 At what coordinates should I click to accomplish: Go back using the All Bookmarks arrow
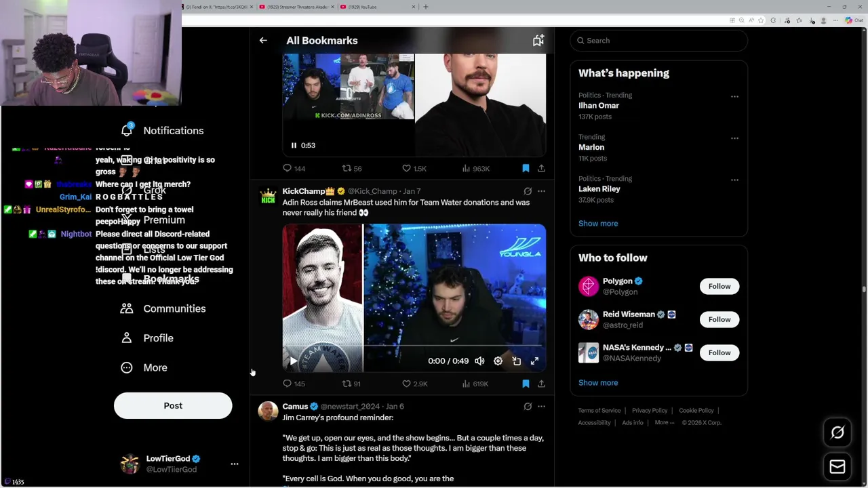point(263,41)
